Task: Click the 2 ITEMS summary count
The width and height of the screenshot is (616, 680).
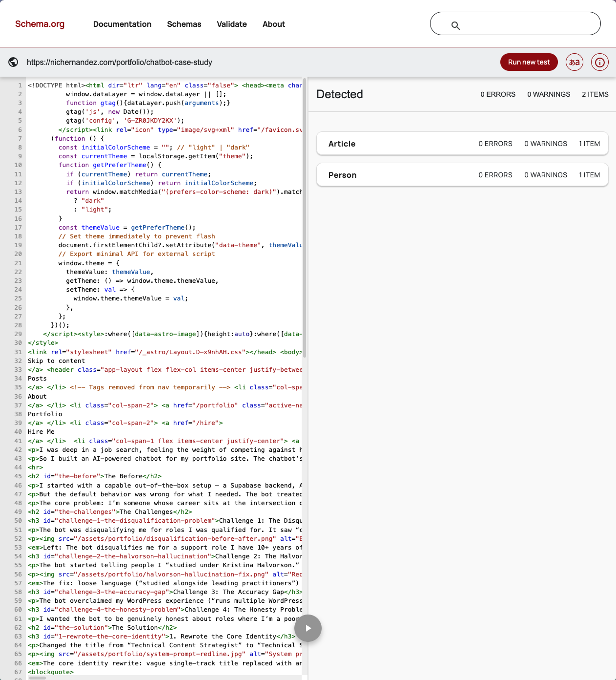Action: (x=595, y=94)
